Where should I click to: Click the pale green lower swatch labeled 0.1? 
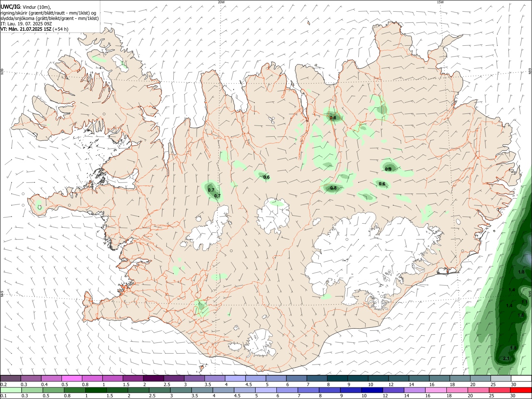(x=11, y=390)
